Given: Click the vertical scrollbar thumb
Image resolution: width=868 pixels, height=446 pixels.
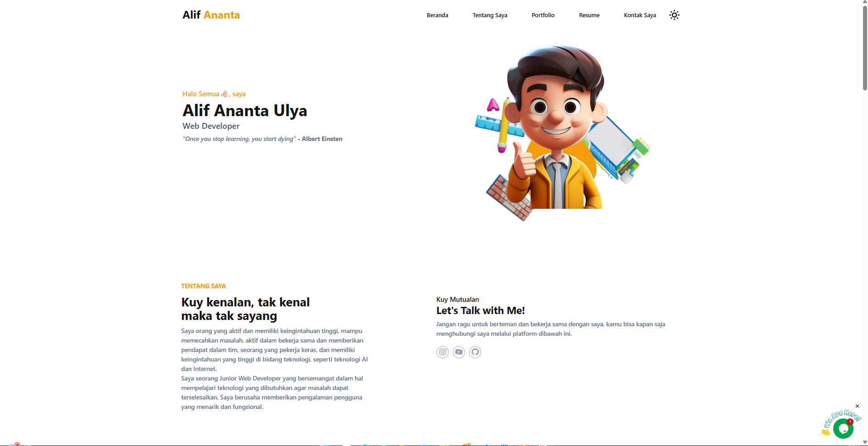Looking at the screenshot, I should pos(864,48).
